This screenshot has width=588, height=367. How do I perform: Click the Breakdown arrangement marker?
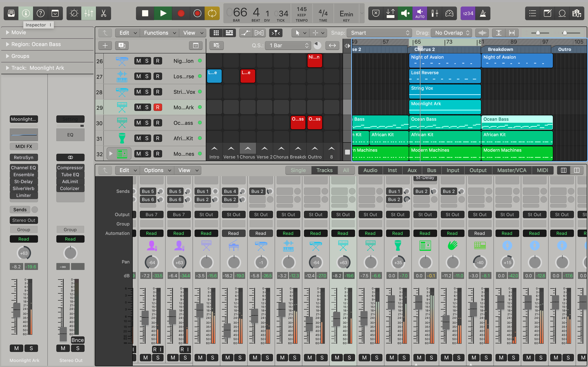[x=500, y=49]
